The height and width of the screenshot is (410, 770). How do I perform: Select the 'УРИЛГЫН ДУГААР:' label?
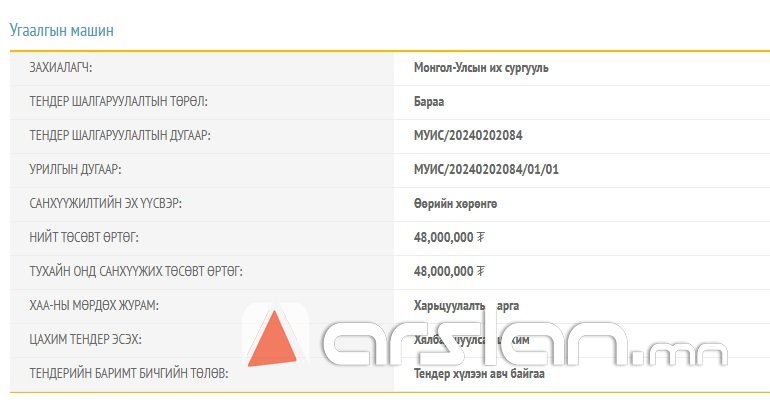(x=76, y=170)
